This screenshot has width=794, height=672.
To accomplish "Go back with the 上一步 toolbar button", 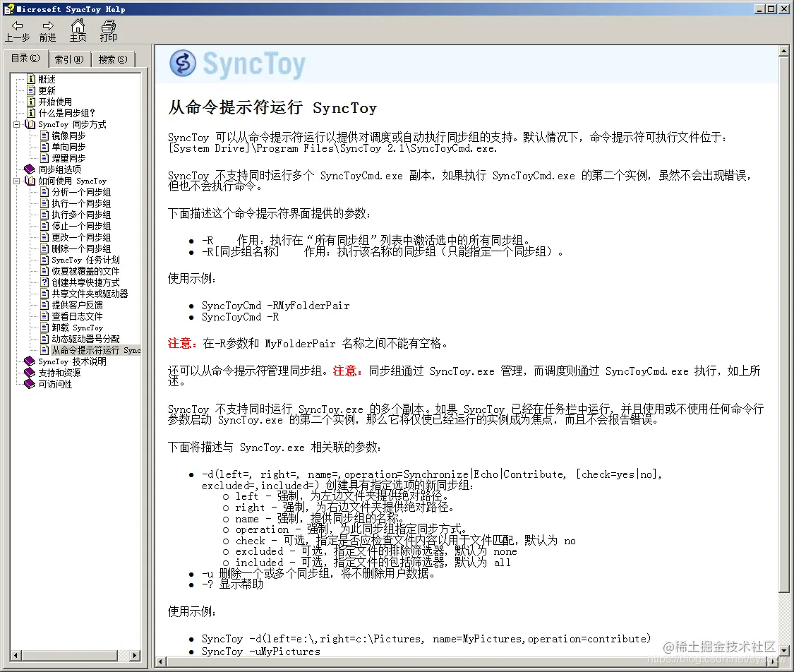I will (x=17, y=31).
